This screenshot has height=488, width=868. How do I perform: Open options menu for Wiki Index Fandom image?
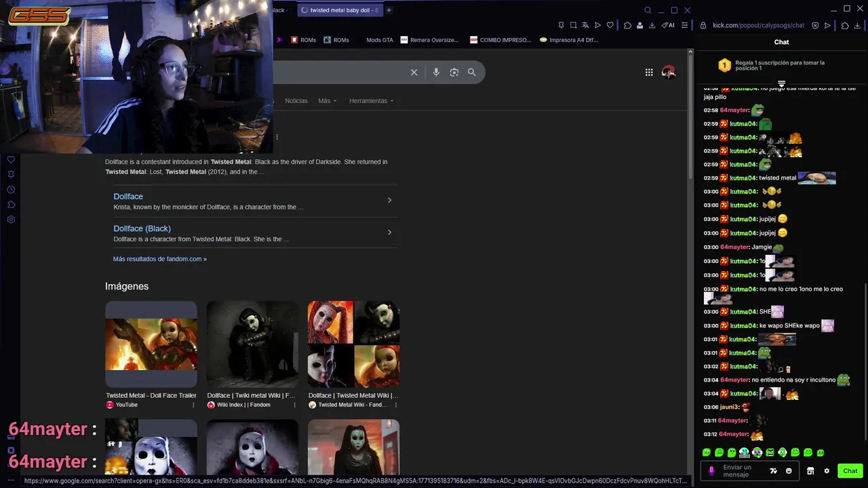(x=294, y=405)
